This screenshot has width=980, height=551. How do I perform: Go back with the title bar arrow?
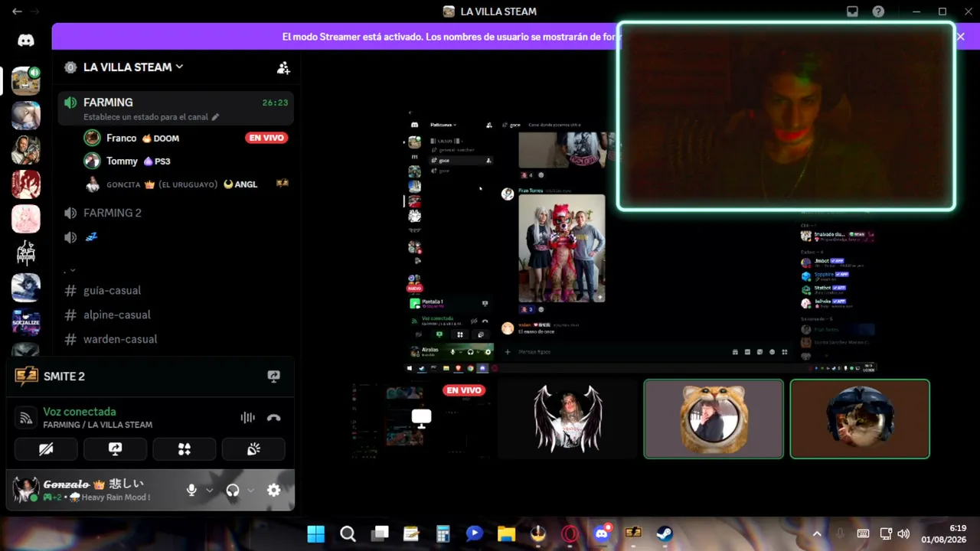pos(17,11)
